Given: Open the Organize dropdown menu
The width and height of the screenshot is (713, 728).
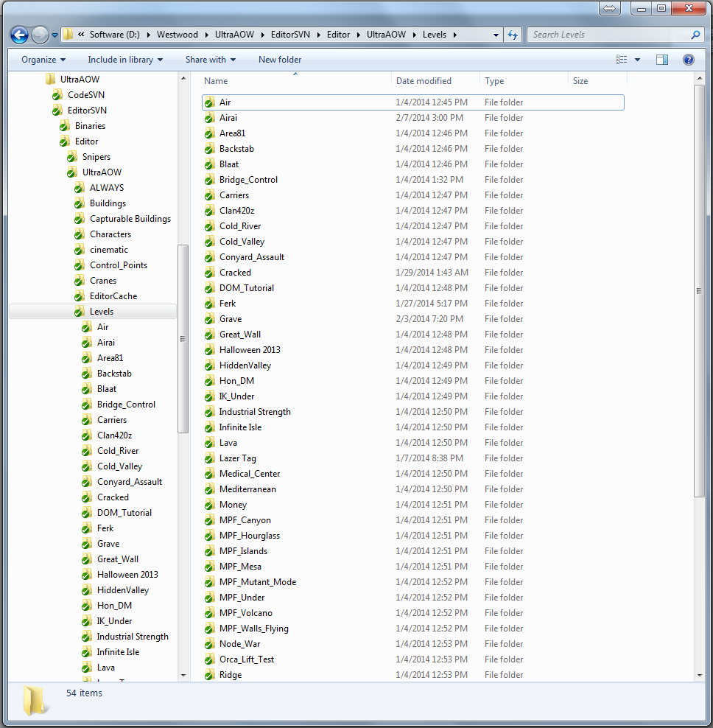Looking at the screenshot, I should point(43,60).
